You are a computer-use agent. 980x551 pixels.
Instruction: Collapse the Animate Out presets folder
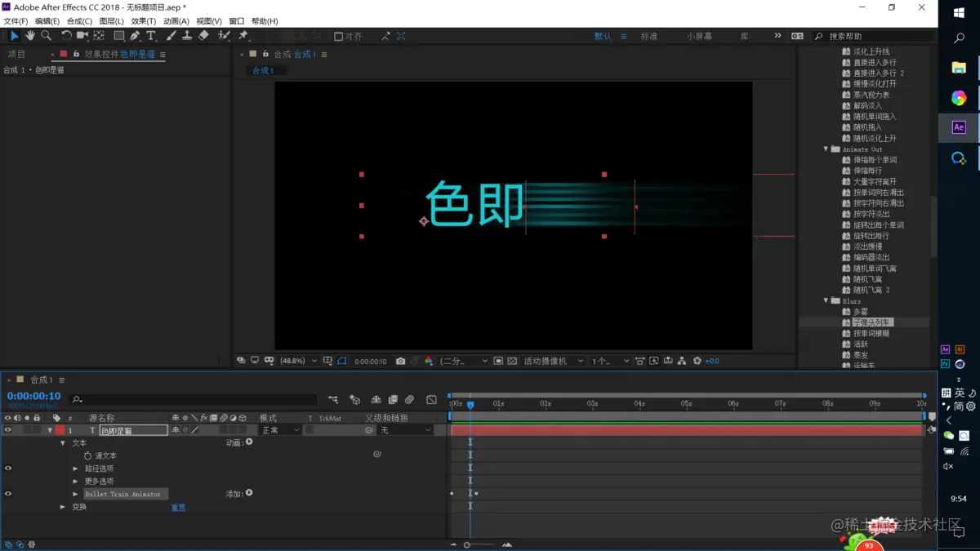pos(826,149)
